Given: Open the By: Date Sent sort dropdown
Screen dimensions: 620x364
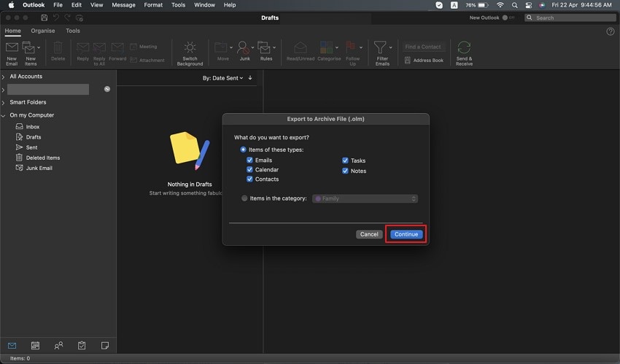Looking at the screenshot, I should tap(223, 78).
